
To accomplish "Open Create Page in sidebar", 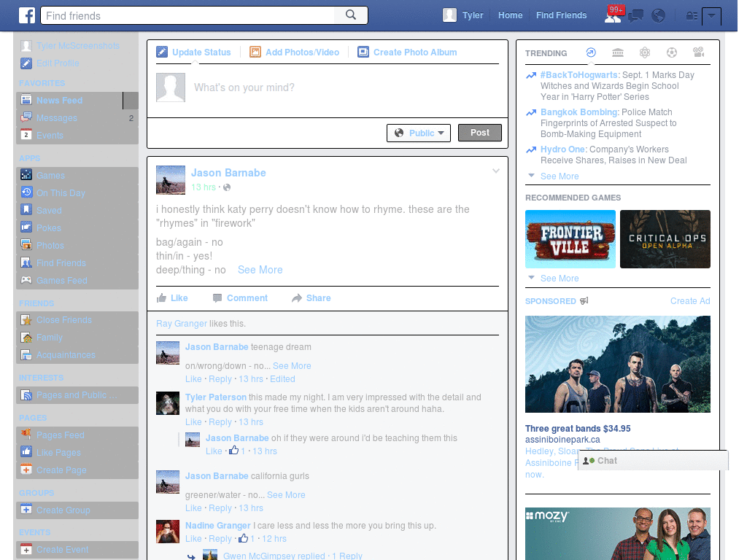I will click(x=77, y=470).
